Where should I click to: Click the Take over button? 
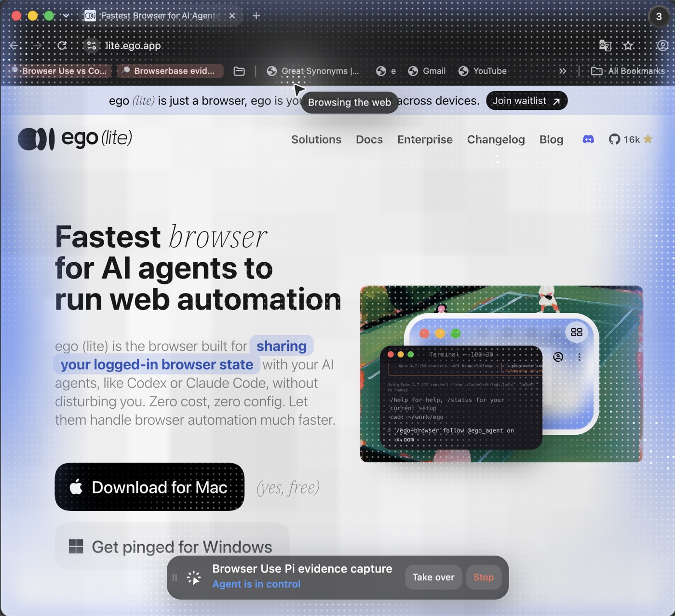click(x=433, y=577)
